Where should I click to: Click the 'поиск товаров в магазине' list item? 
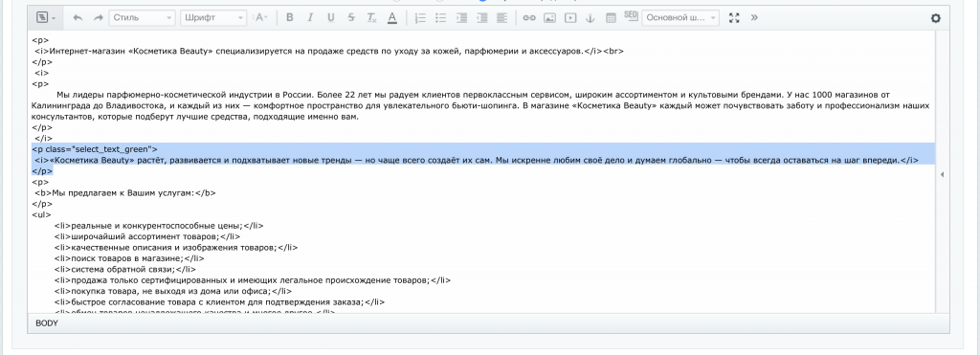129,258
